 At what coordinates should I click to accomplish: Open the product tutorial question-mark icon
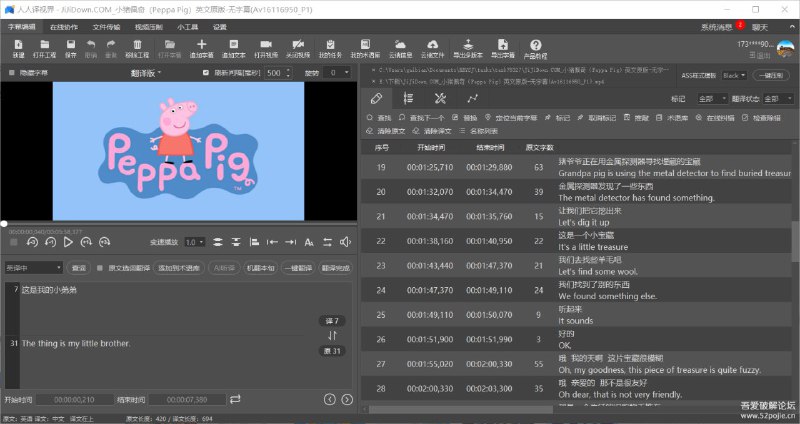click(x=535, y=49)
